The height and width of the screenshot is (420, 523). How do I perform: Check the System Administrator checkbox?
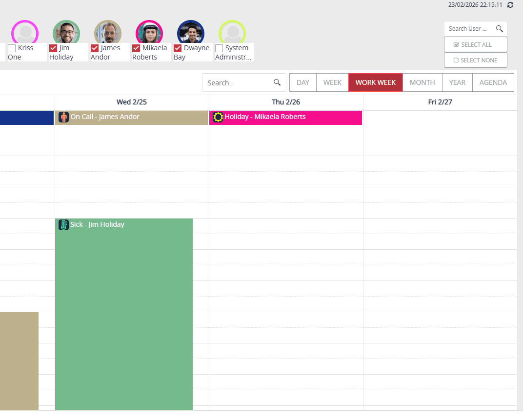(219, 48)
